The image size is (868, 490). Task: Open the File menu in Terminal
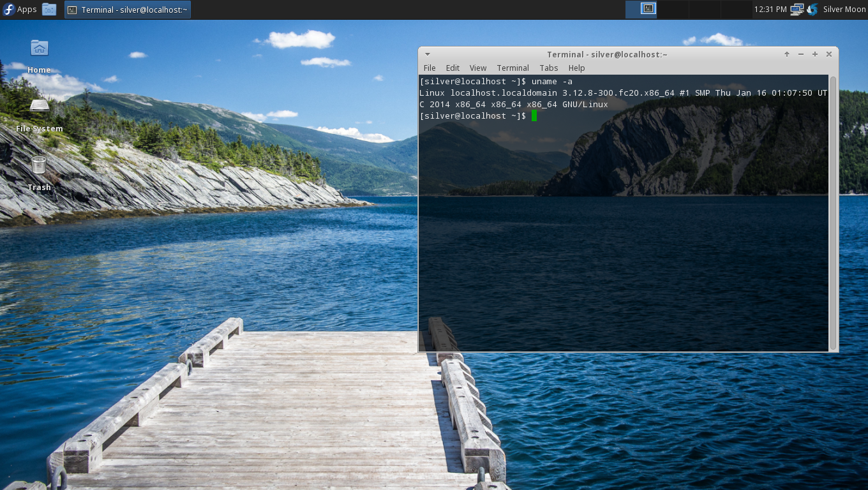[x=430, y=68]
